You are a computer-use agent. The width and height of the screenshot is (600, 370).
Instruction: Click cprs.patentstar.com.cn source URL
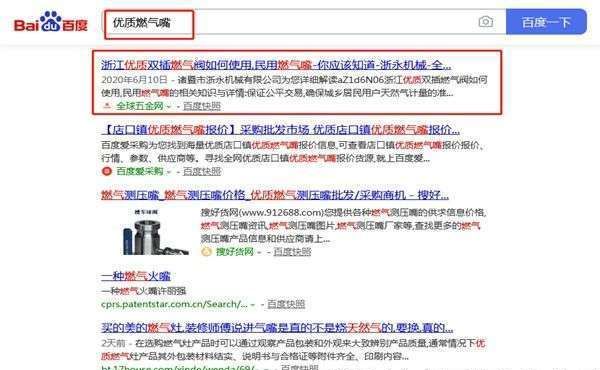[174, 304]
